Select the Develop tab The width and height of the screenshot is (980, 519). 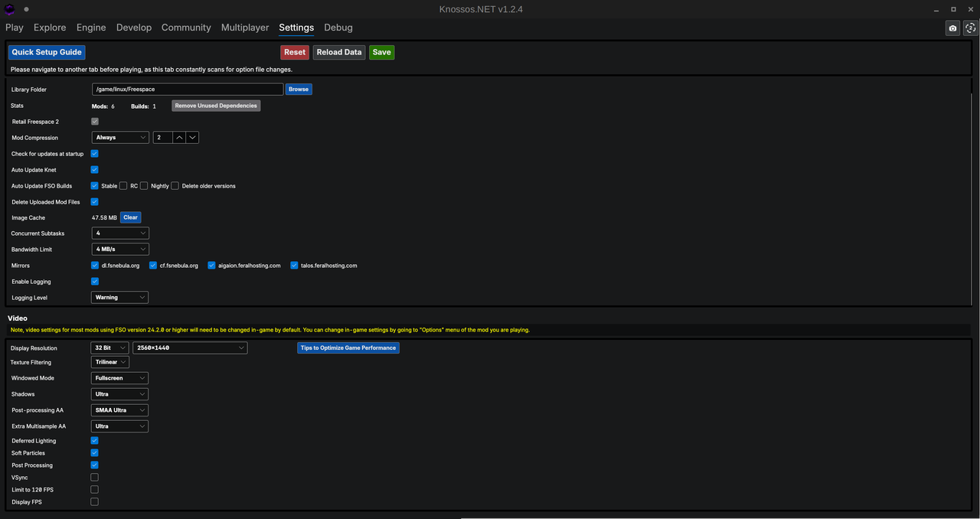pyautogui.click(x=134, y=28)
